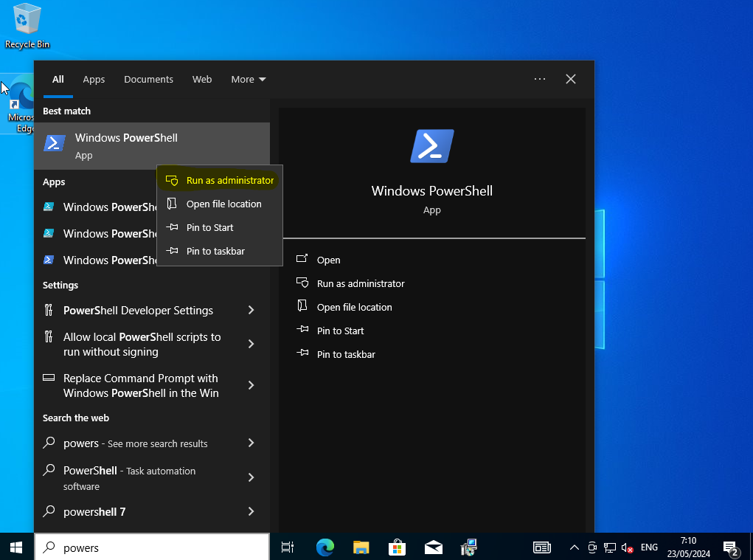The height and width of the screenshot is (560, 753).
Task: Click the network tray icon
Action: click(x=609, y=547)
